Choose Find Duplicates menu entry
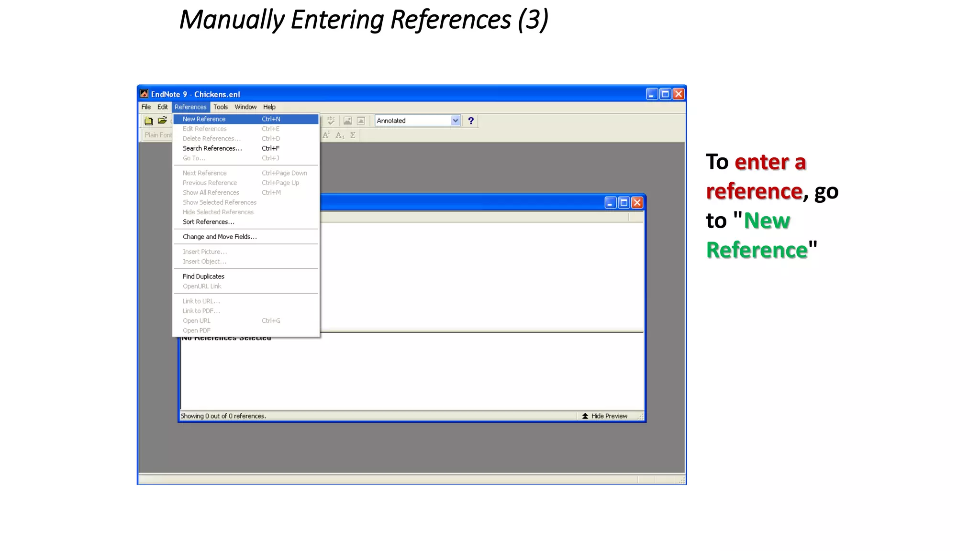The image size is (980, 551). (x=246, y=276)
